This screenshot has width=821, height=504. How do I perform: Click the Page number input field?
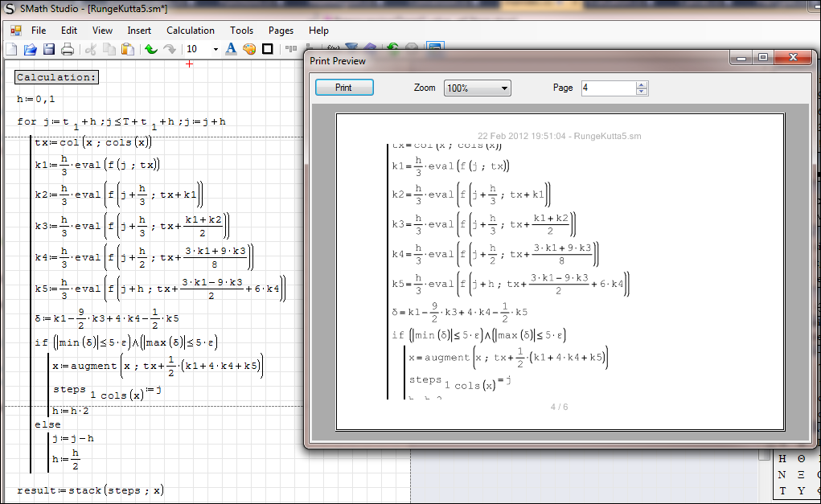[608, 88]
